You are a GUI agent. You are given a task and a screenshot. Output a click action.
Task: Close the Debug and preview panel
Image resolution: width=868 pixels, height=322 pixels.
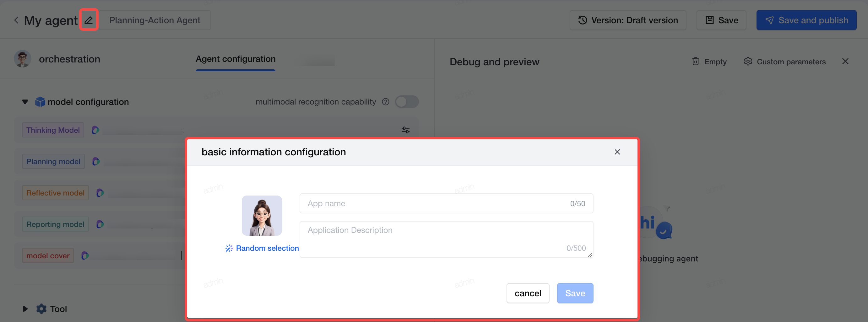pyautogui.click(x=845, y=61)
